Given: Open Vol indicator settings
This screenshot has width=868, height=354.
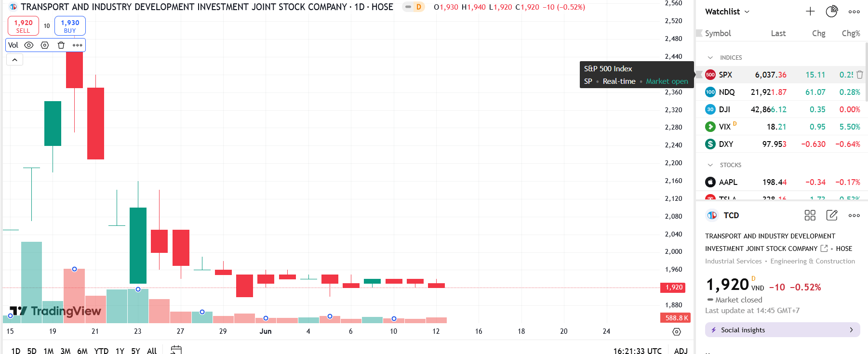Looking at the screenshot, I should click(45, 45).
